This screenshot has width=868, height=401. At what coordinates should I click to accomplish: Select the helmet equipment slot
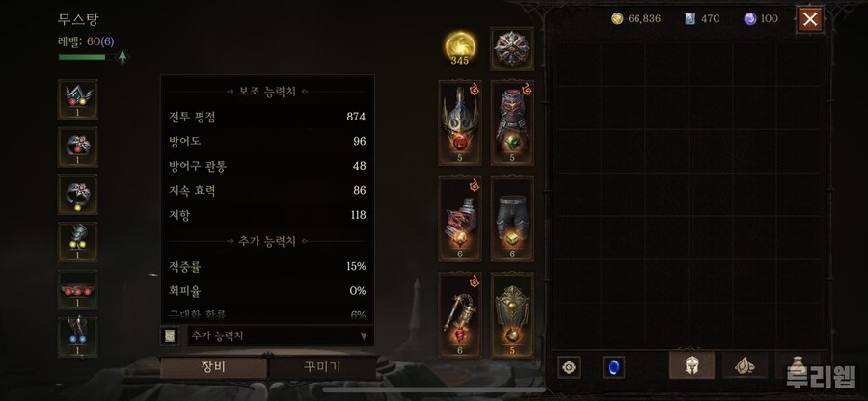[459, 122]
